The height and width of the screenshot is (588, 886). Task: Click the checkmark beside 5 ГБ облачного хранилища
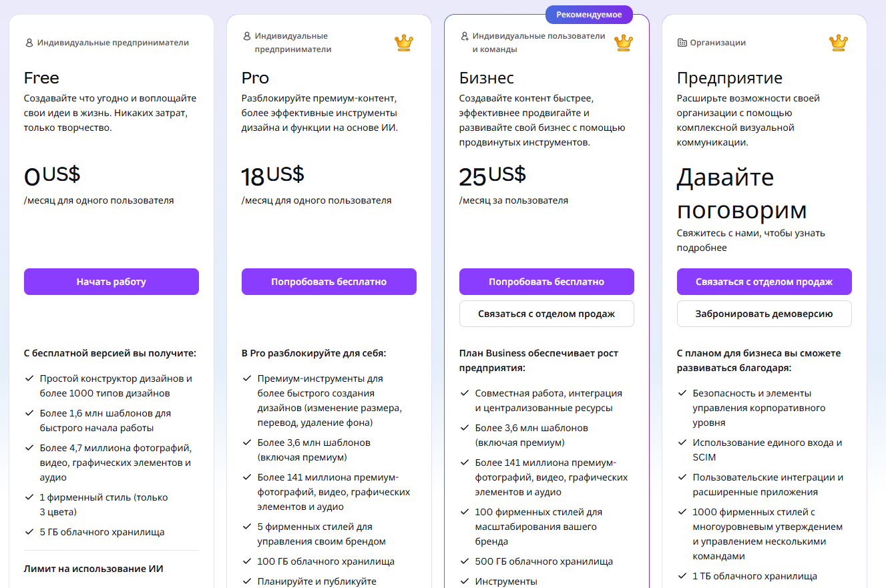28,532
